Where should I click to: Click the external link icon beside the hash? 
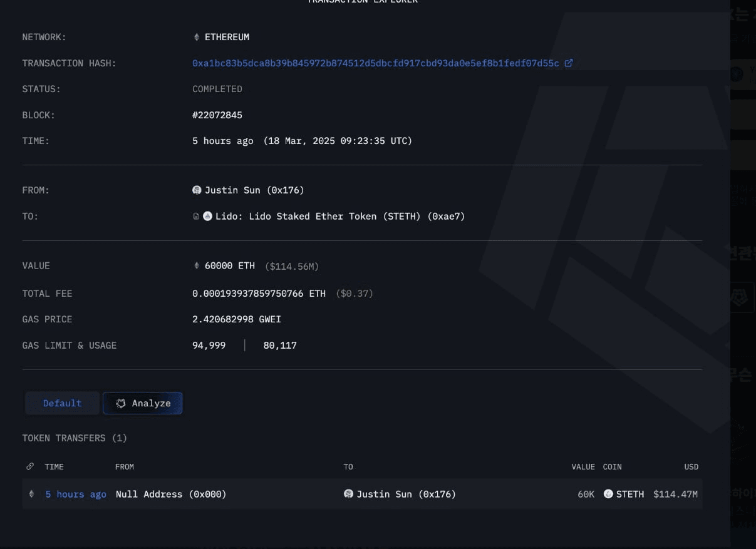569,63
